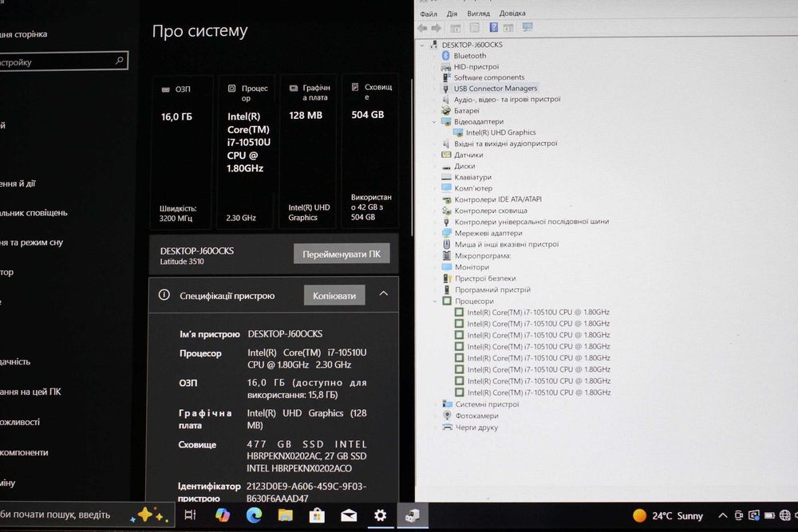Select Системні пристрої in the device tree
The image size is (798, 532).
click(487, 404)
